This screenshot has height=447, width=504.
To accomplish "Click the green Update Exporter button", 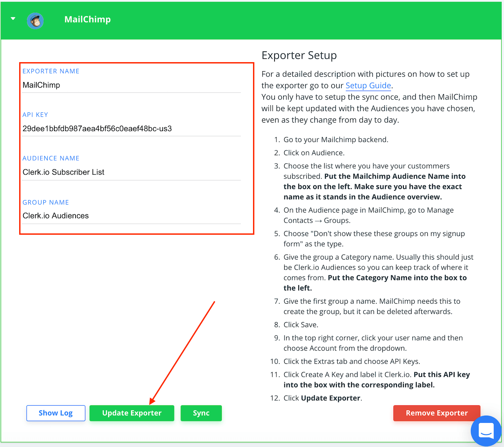I will [x=132, y=413].
